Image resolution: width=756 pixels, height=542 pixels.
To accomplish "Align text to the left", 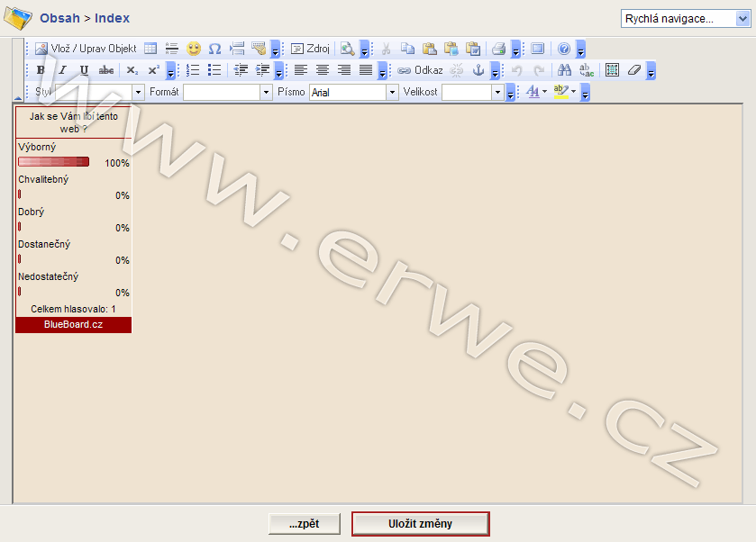I will click(x=301, y=70).
